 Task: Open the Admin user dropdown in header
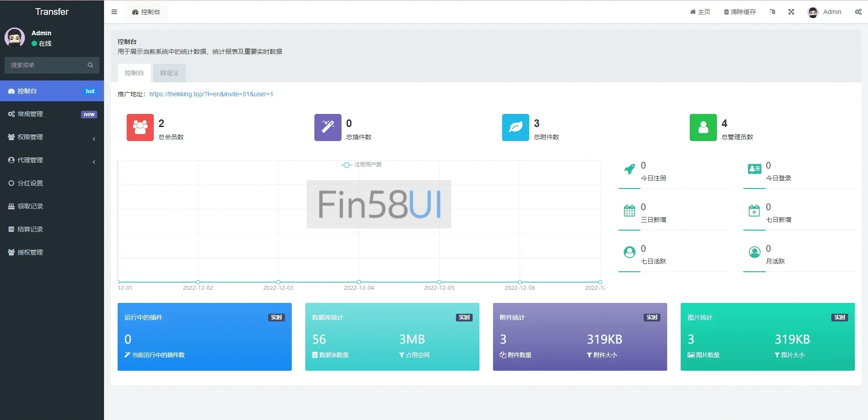825,12
